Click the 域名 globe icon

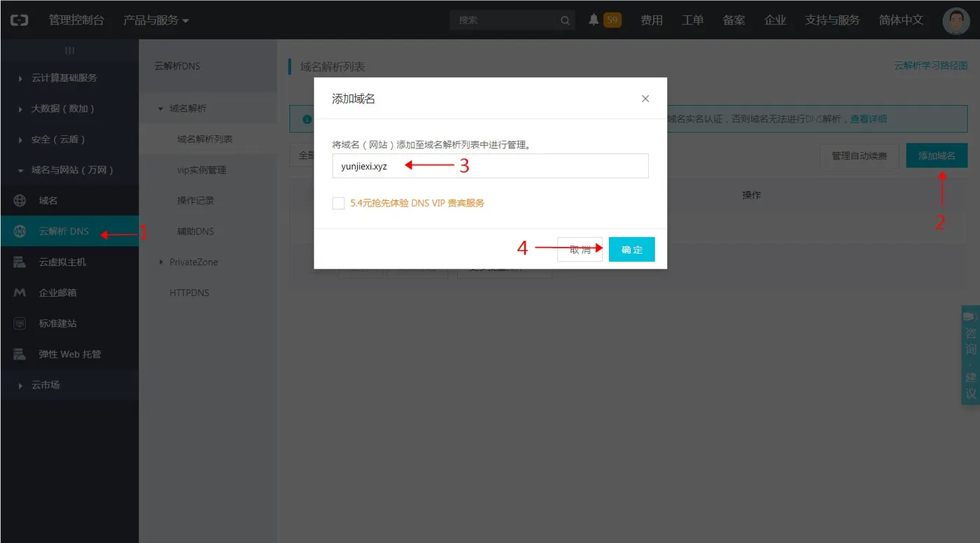click(x=20, y=201)
